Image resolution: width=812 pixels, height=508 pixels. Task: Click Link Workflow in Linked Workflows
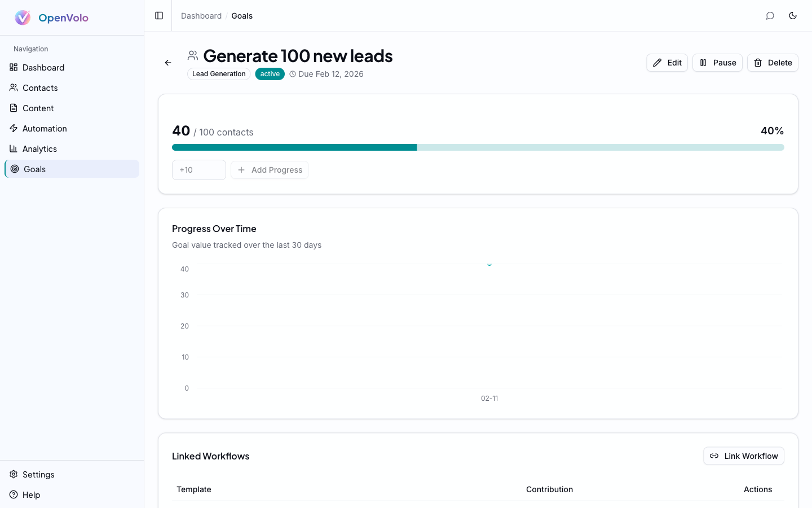coord(744,456)
